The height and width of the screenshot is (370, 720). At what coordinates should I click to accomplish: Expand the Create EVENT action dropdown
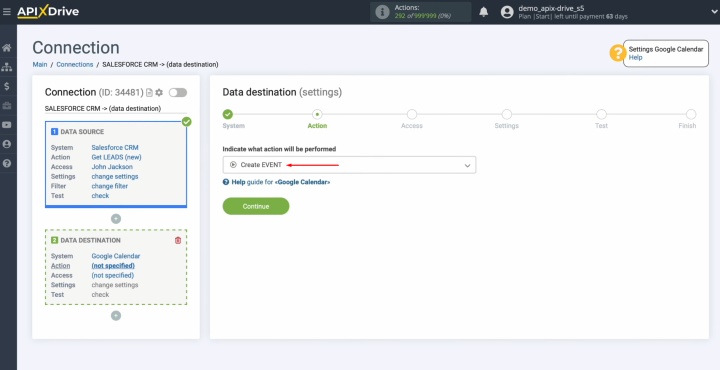[x=349, y=165]
